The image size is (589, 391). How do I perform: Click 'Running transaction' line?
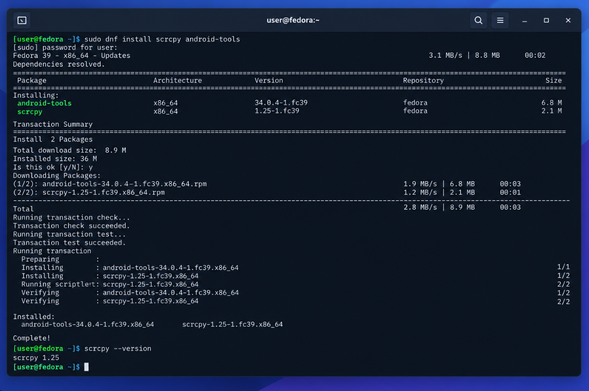pyautogui.click(x=52, y=251)
